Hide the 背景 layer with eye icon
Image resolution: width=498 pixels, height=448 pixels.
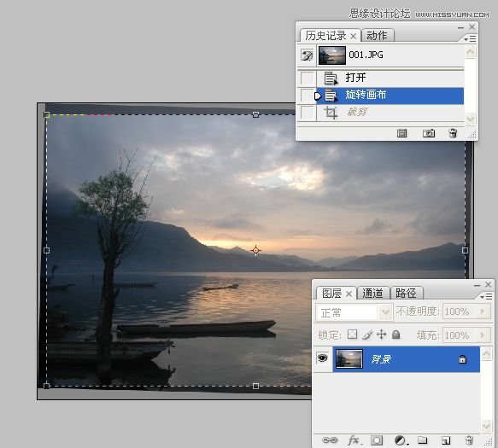322,358
